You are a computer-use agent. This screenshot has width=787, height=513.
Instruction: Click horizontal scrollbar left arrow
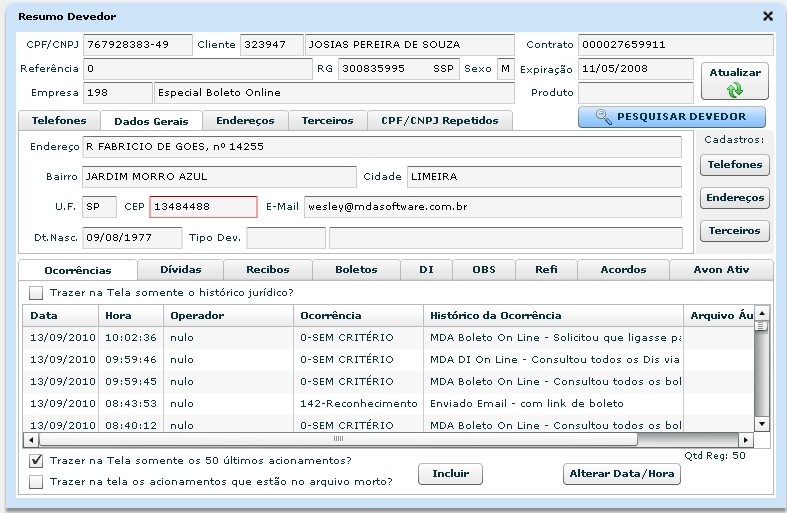pos(31,440)
